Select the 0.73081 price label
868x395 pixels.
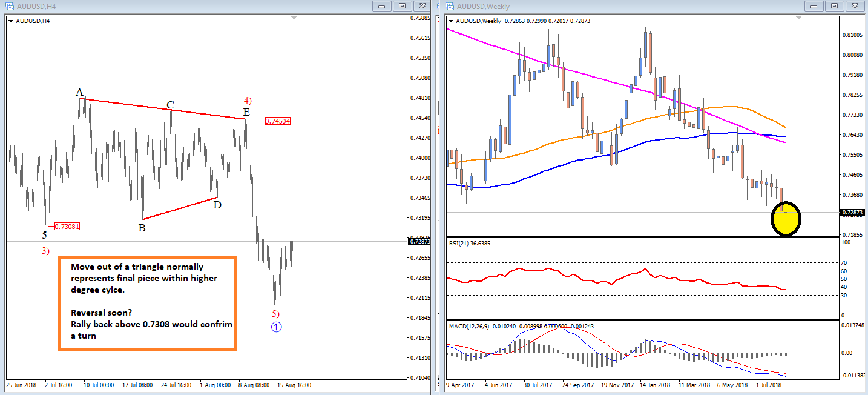coord(67,227)
